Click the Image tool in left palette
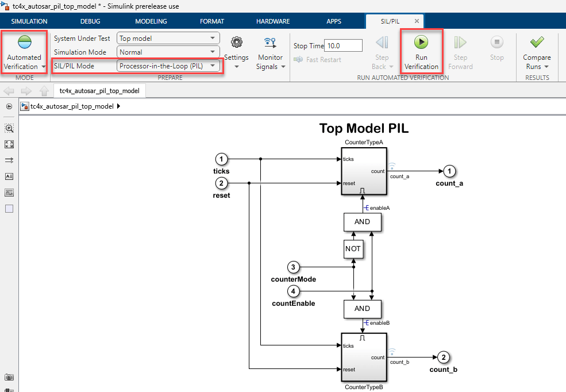The height and width of the screenshot is (392, 566). 9,193
